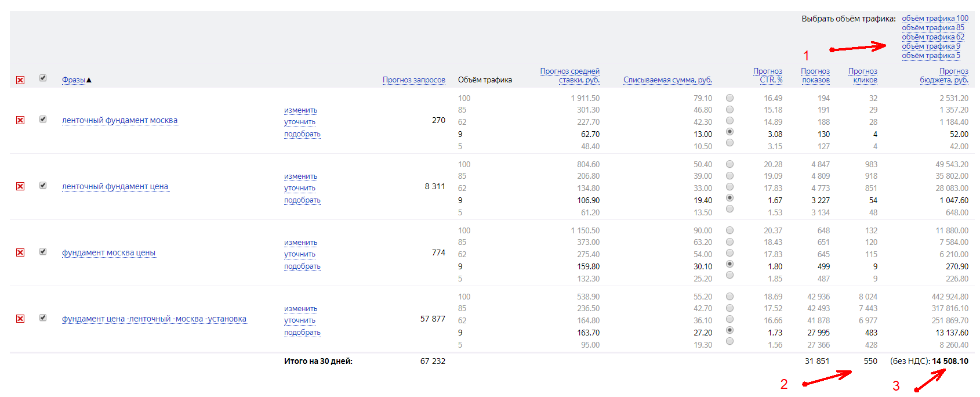This screenshot has width=980, height=397.
Task: Sort by 'Прогноз кликов' header
Action: (x=863, y=75)
